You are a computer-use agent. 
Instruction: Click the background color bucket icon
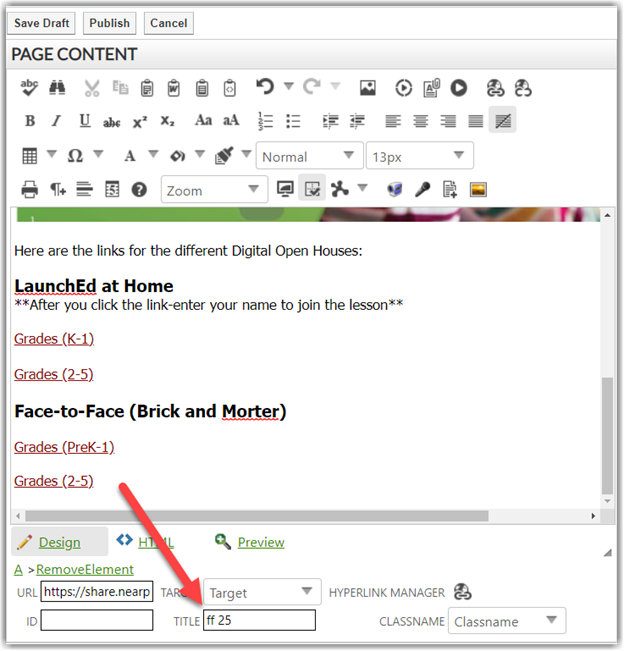point(177,156)
